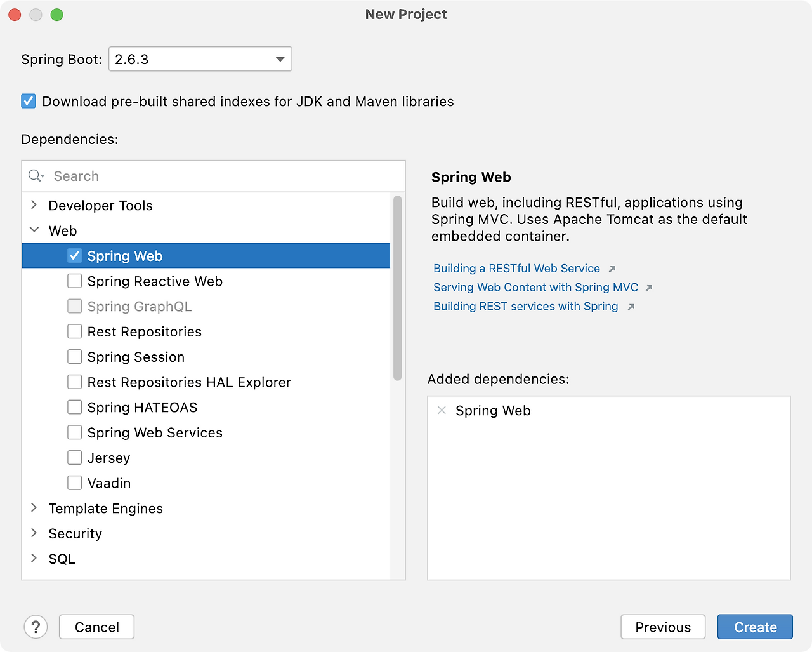Uncheck the Spring Web dependency
This screenshot has width=812, height=652.
(74, 255)
